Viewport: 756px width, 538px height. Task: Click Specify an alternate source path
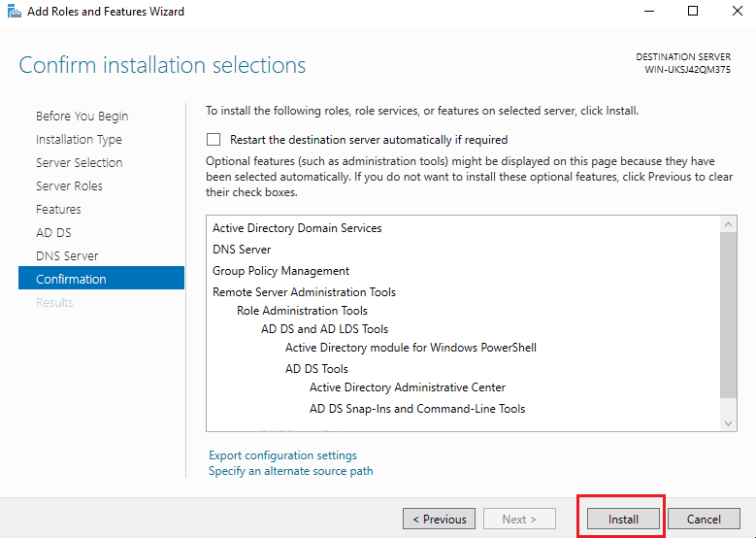pos(291,470)
